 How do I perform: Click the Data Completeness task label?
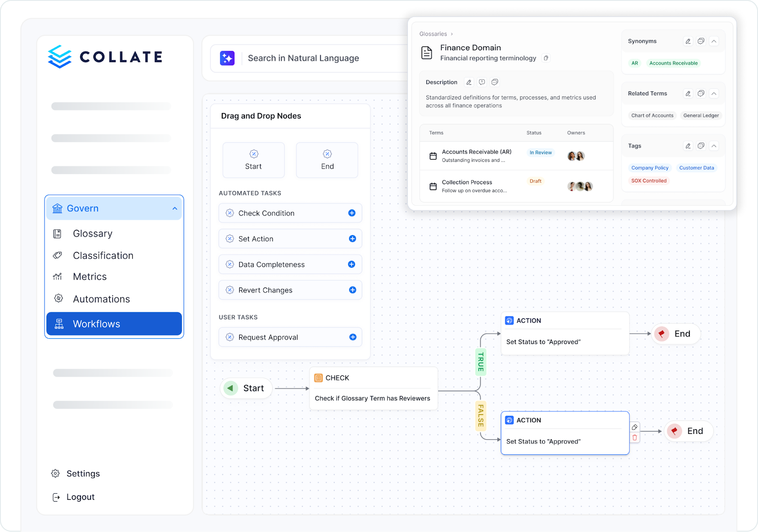(x=271, y=264)
